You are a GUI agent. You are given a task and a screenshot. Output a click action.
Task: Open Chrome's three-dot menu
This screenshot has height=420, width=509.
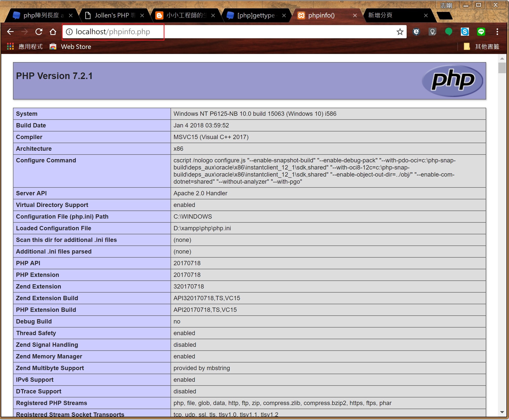coord(497,32)
